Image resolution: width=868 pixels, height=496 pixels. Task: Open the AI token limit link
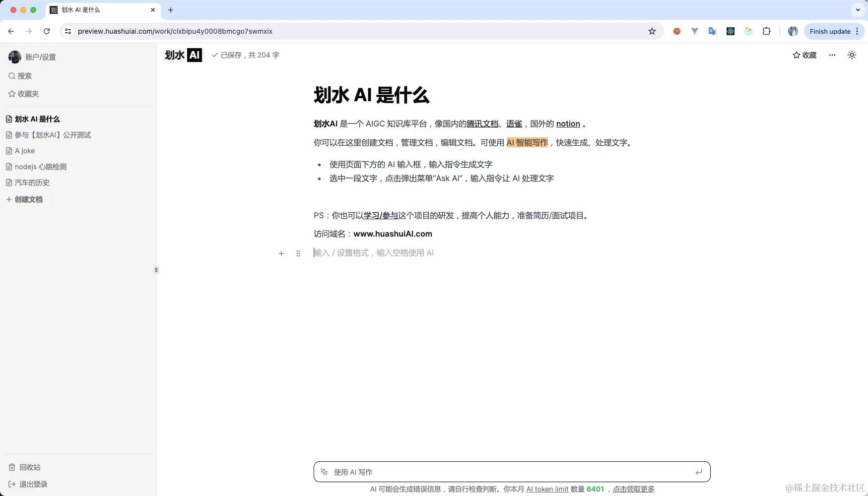tap(547, 489)
